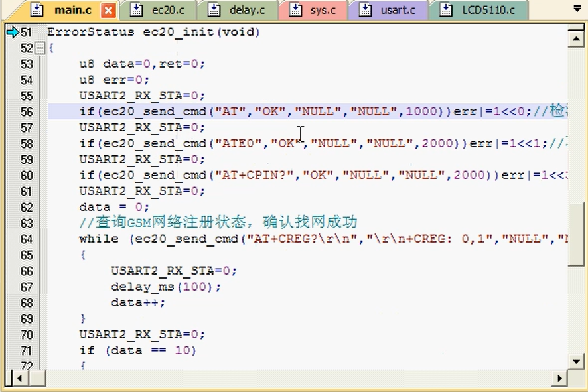
Task: Click "data++;" on line 68
Action: (x=138, y=303)
